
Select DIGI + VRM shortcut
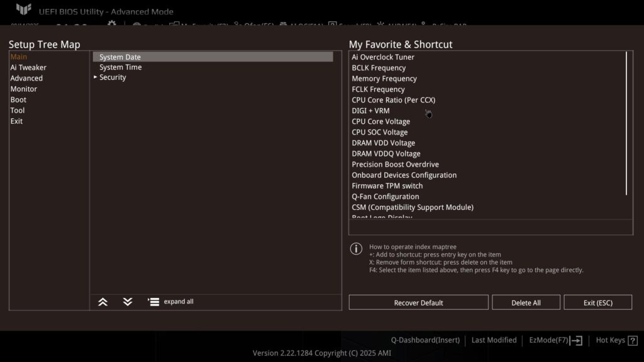pos(370,111)
